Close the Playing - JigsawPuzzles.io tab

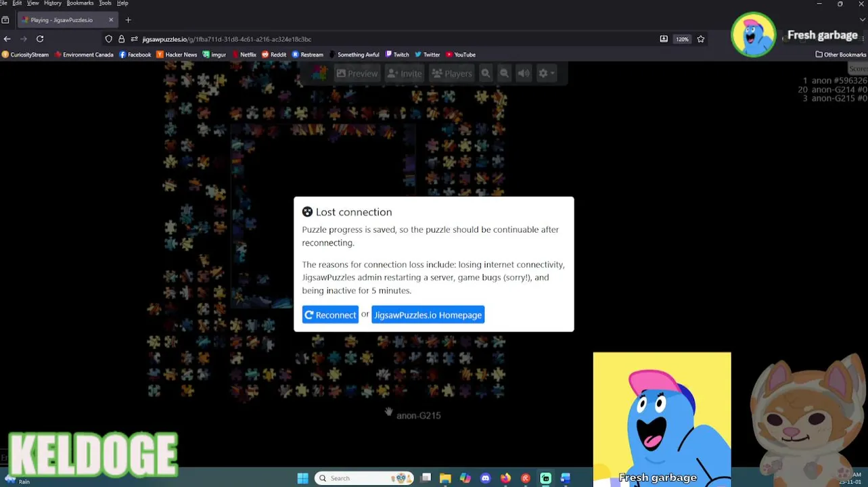[x=111, y=20]
